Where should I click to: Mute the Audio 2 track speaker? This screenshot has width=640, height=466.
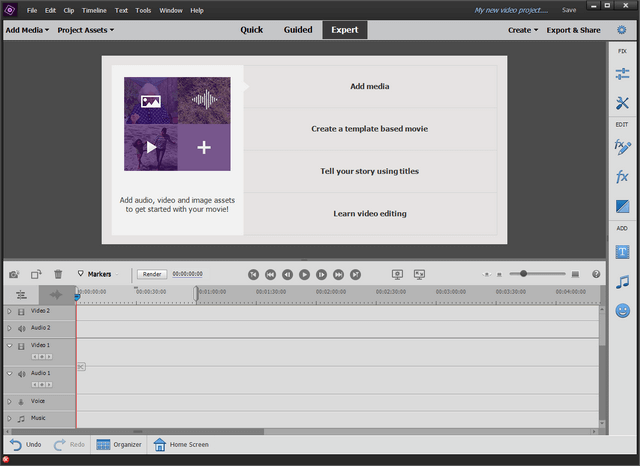click(21, 328)
